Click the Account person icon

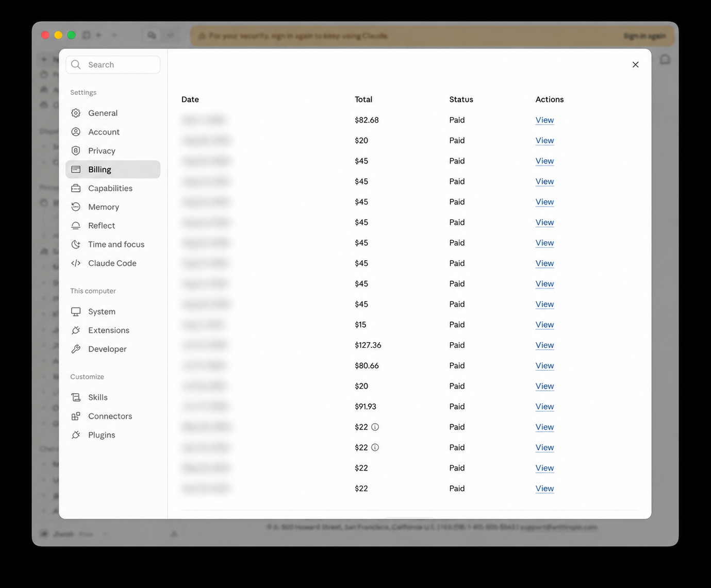tap(76, 132)
